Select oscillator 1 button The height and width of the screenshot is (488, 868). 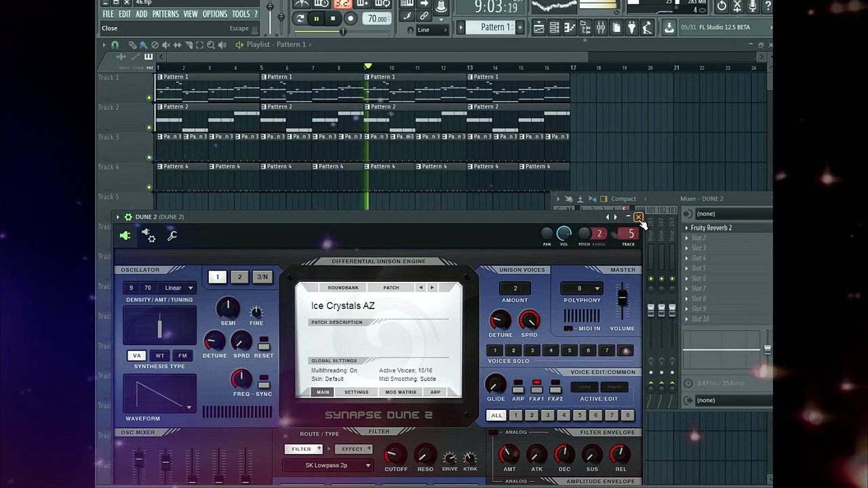pyautogui.click(x=218, y=277)
